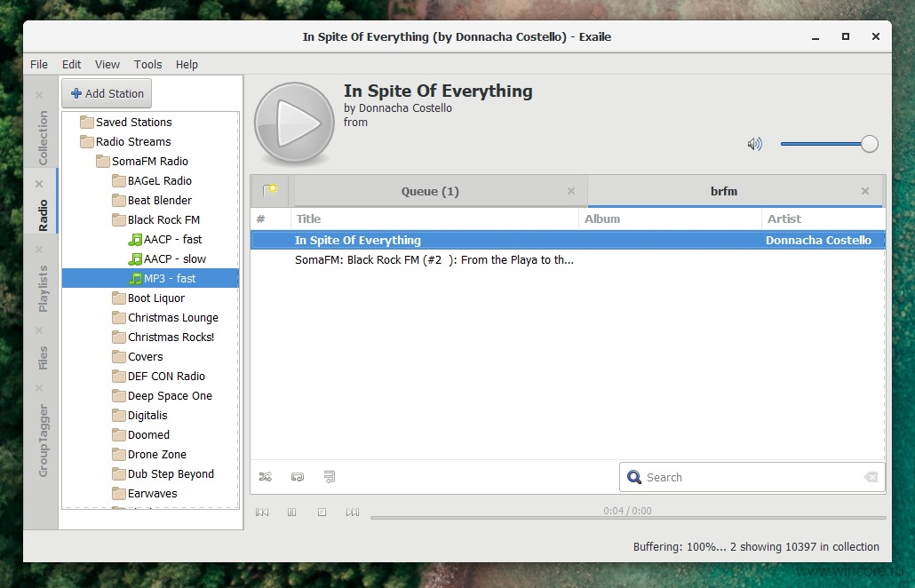The height and width of the screenshot is (588, 915).
Task: Close the brfm tab
Action: point(865,191)
